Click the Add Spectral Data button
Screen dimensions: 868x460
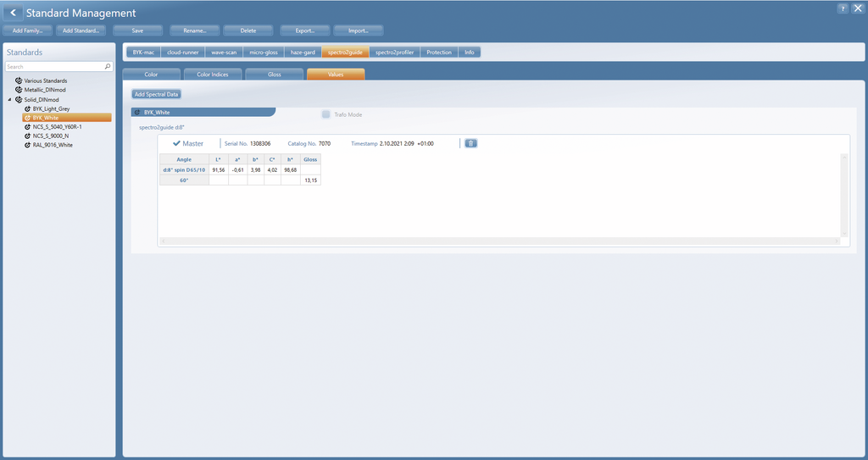click(x=156, y=94)
